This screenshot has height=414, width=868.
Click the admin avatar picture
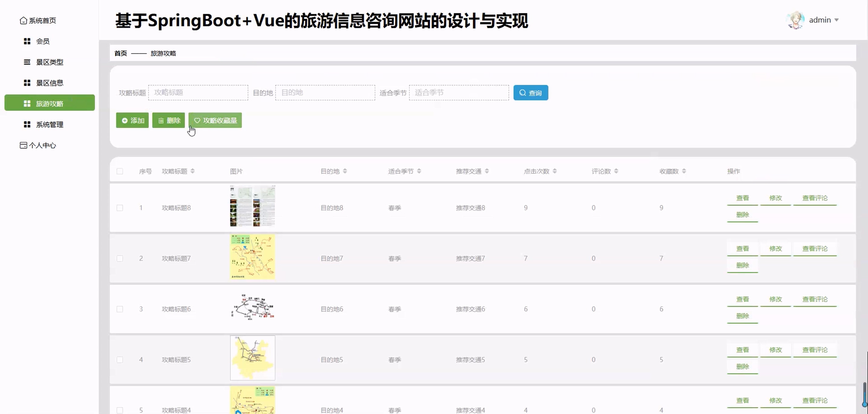pyautogui.click(x=796, y=20)
